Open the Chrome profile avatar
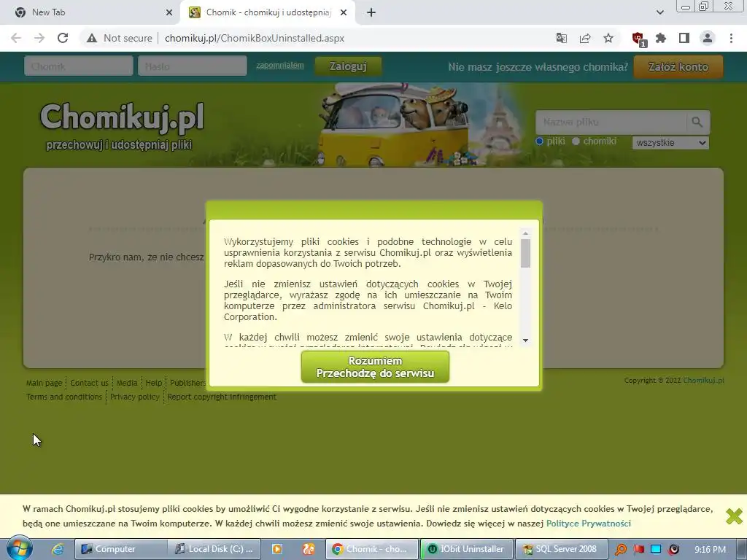Image resolution: width=747 pixels, height=560 pixels. pos(708,38)
